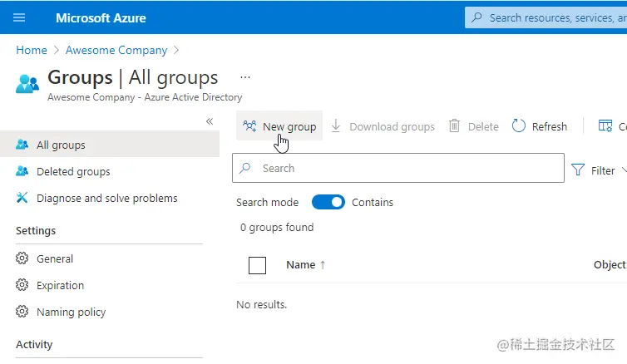The image size is (627, 364).
Task: Open Awesome Company breadcrumb
Action: coord(116,50)
